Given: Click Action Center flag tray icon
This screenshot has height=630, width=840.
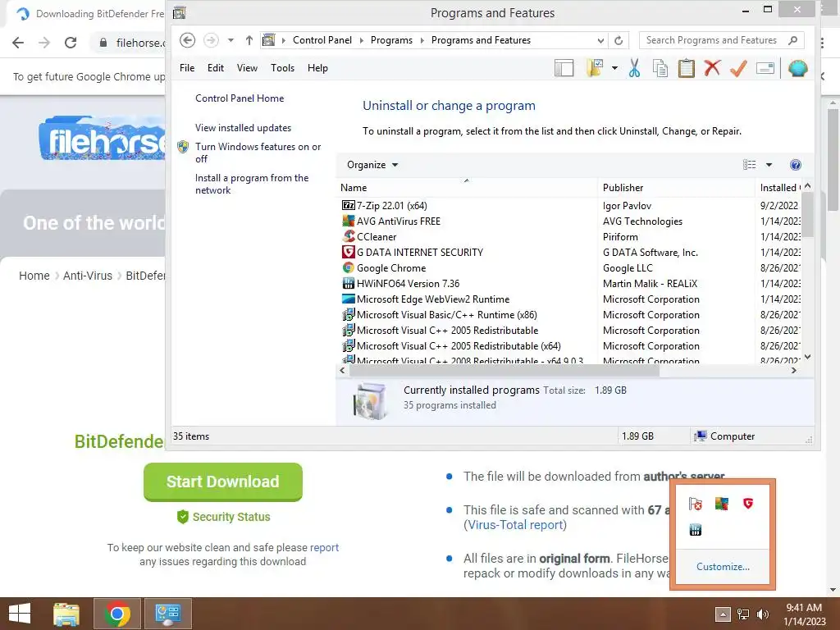Looking at the screenshot, I should point(696,504).
